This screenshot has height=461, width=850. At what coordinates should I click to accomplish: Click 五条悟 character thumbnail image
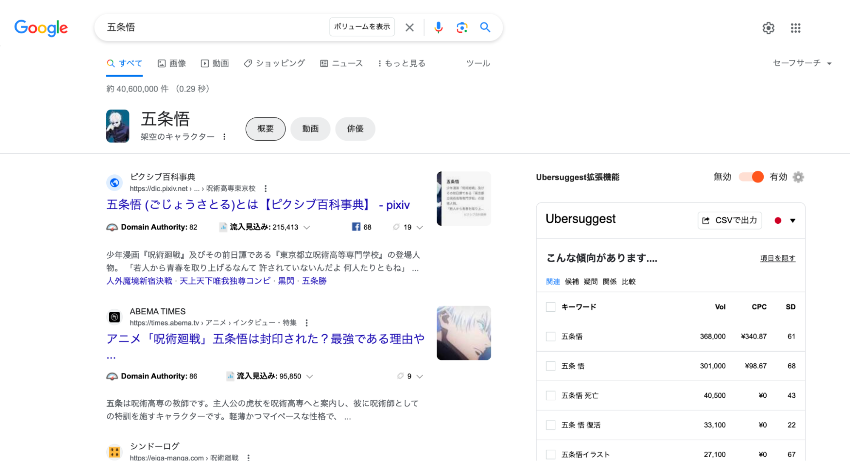pos(118,126)
